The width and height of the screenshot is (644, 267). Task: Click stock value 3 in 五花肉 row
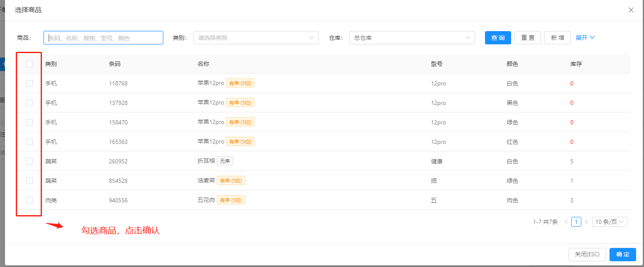[572, 200]
